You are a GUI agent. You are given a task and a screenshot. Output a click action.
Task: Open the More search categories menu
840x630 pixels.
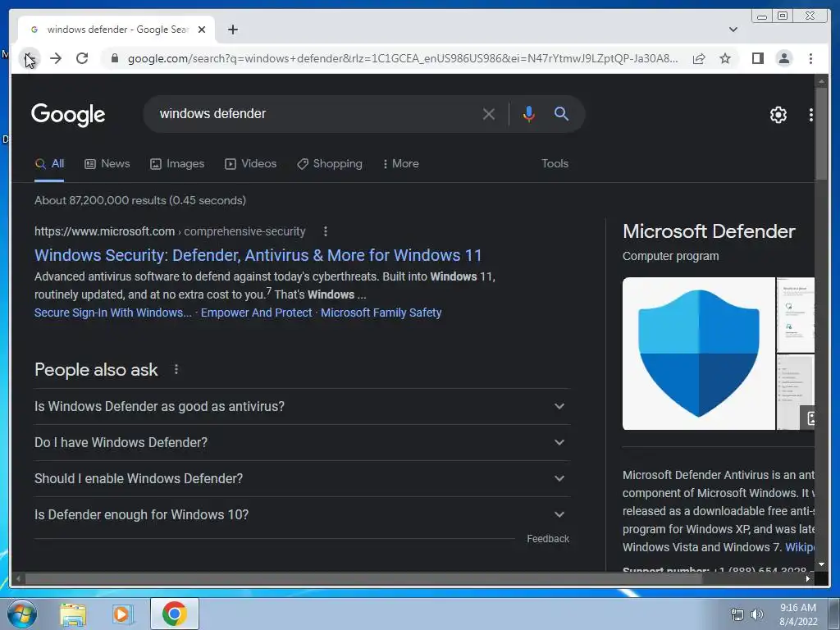tap(400, 164)
